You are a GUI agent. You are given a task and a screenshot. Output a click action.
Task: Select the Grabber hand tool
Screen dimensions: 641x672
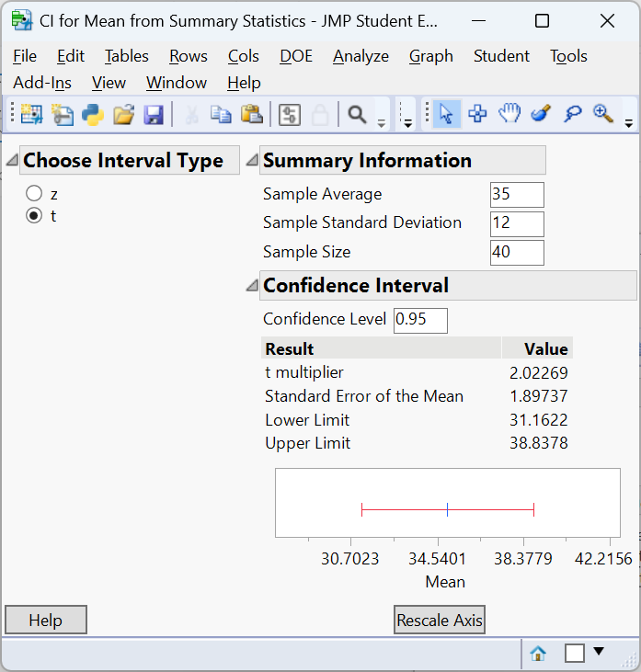(509, 114)
